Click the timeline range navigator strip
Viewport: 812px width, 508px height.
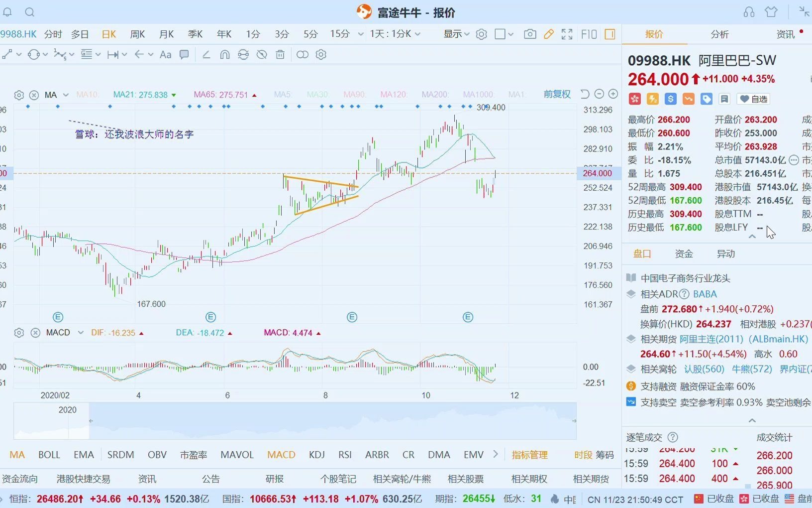(295, 421)
